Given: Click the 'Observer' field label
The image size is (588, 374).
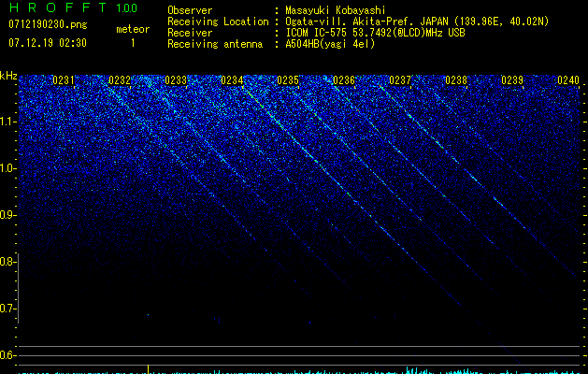Looking at the screenshot, I should (x=190, y=10).
